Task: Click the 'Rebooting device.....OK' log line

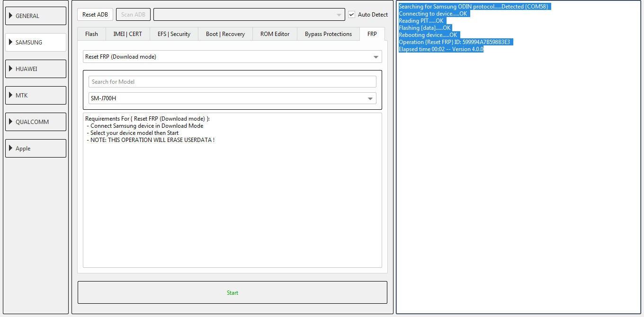Action: pos(429,35)
